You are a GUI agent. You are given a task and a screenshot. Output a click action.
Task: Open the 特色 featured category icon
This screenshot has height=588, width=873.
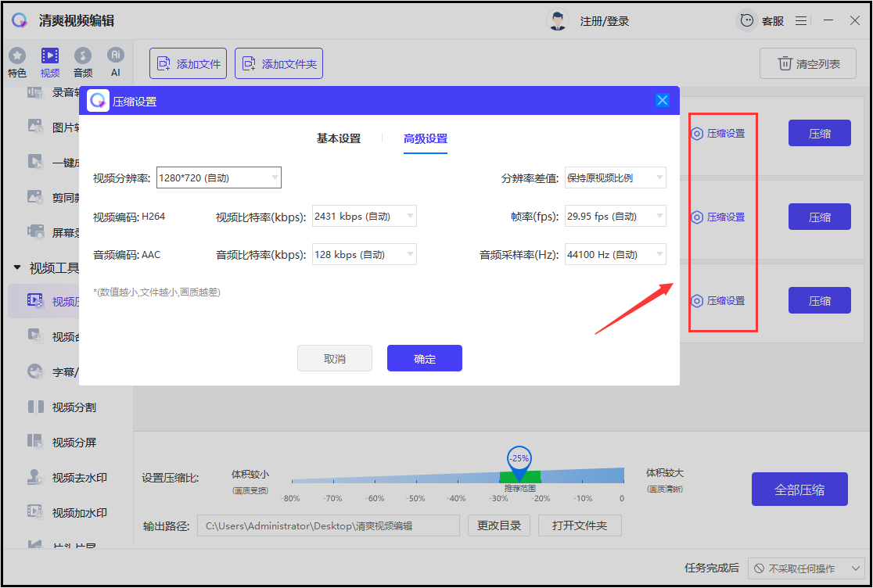[x=17, y=56]
